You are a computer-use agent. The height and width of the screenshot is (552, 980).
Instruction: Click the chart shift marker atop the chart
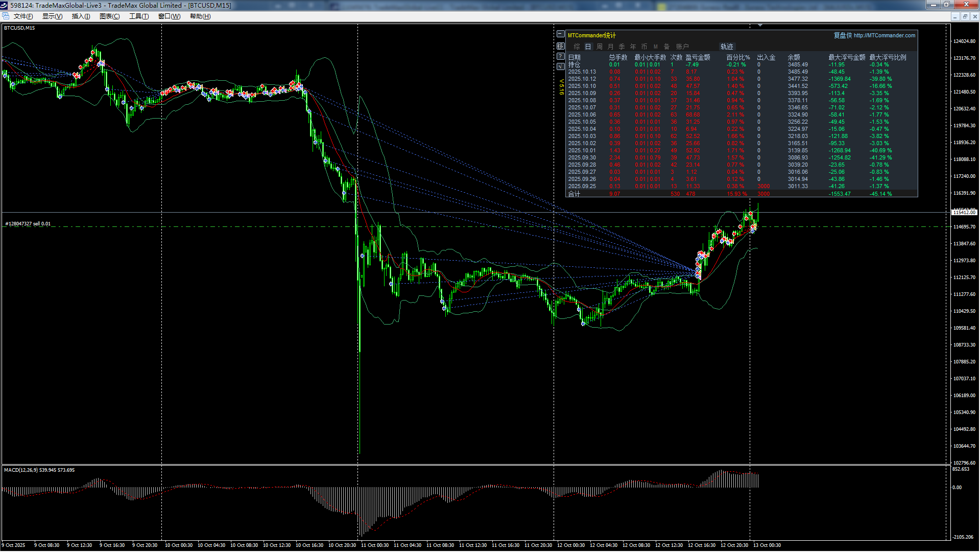(760, 25)
